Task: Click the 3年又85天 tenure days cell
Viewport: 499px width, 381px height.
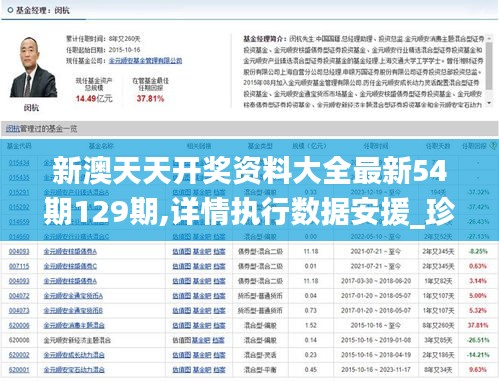Action: tap(438, 340)
